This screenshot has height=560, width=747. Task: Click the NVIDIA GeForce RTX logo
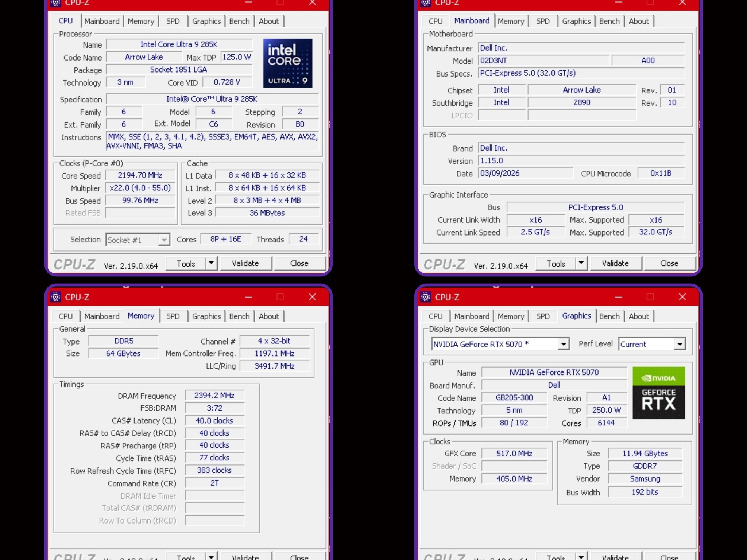[659, 393]
